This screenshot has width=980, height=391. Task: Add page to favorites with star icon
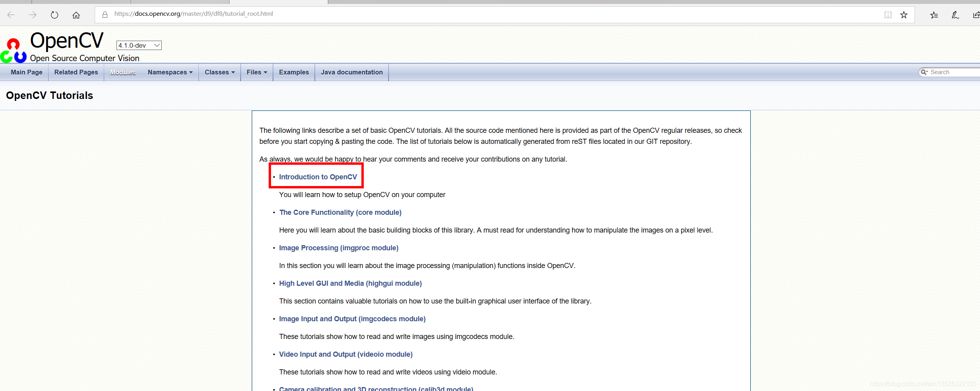(904, 15)
